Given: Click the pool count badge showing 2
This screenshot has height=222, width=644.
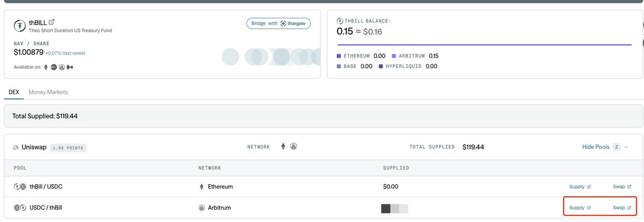Looking at the screenshot, I should coord(616,147).
